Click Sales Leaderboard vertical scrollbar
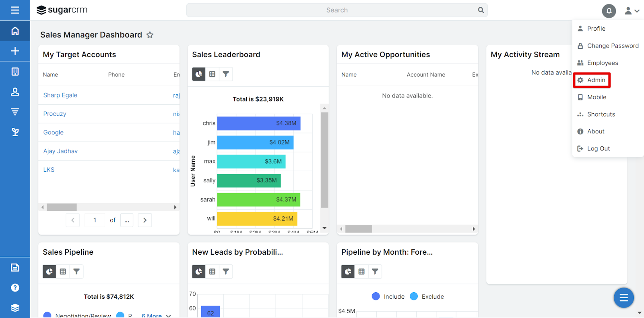 [x=324, y=160]
